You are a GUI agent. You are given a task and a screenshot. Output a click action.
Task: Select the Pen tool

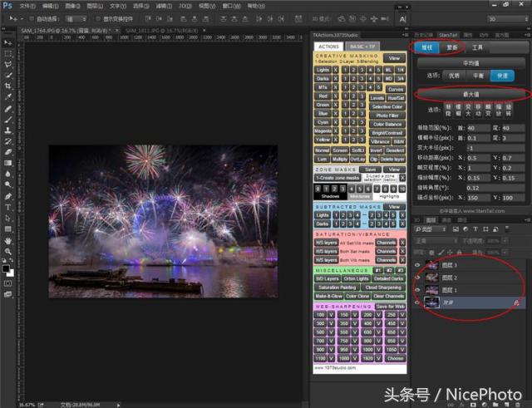coord(7,196)
